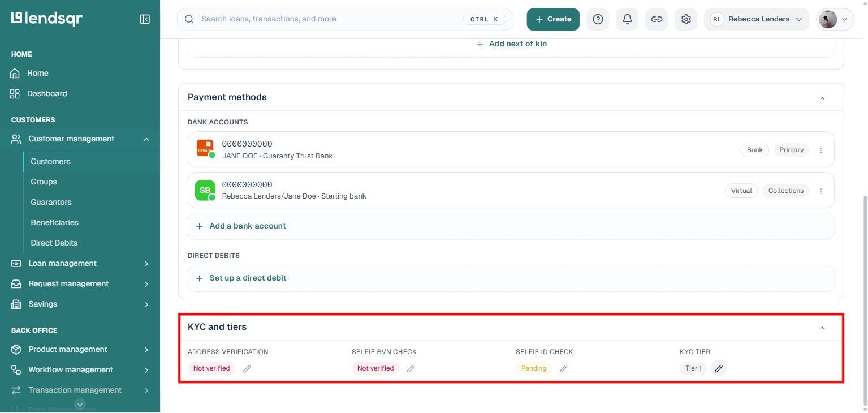The height and width of the screenshot is (413, 868).
Task: Edit Selfie BVN check status pencil
Action: click(x=411, y=368)
